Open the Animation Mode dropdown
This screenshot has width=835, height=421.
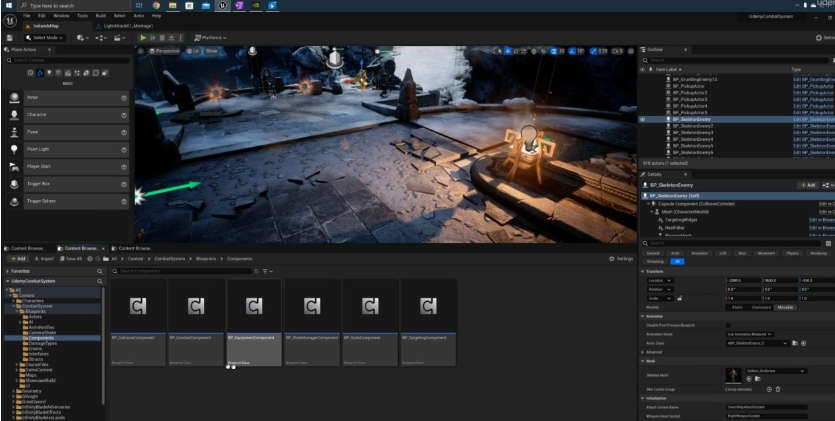point(750,334)
